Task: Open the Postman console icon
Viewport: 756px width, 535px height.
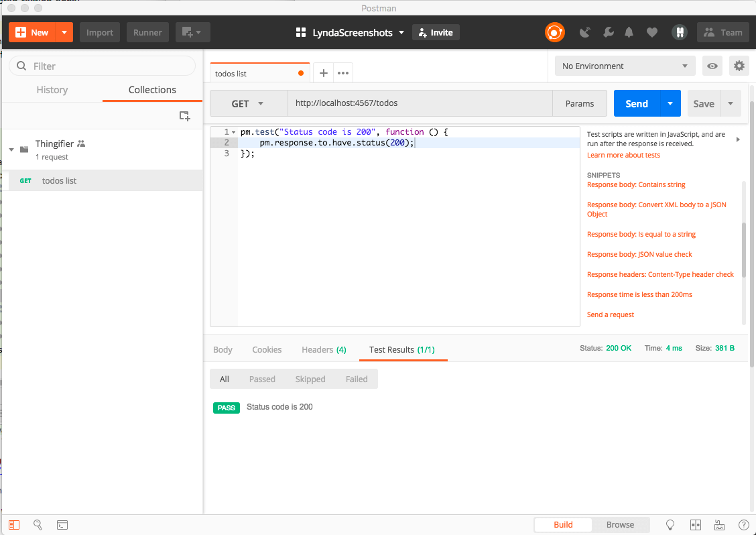Action: point(62,525)
